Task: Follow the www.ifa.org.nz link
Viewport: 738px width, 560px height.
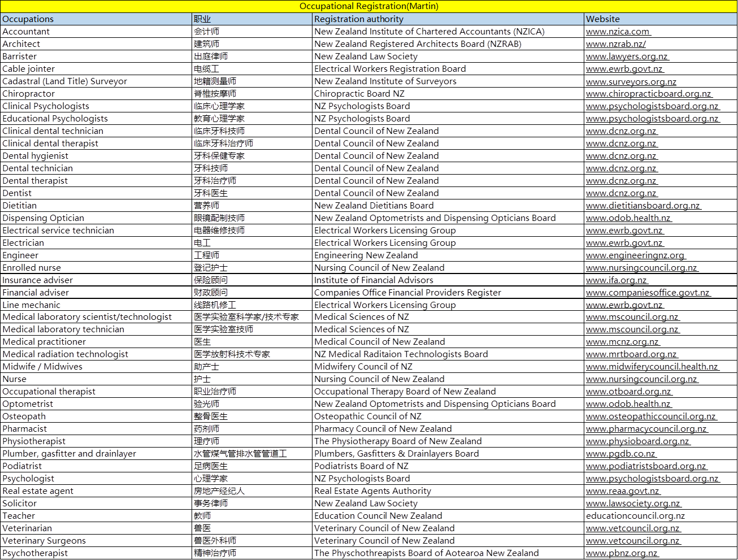Action: coord(617,280)
